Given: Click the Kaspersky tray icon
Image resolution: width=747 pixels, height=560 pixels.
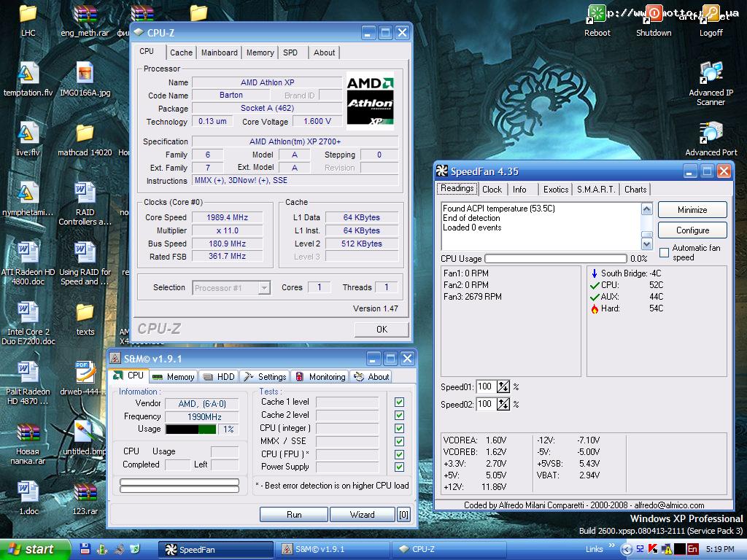Looking at the screenshot, I should [653, 549].
